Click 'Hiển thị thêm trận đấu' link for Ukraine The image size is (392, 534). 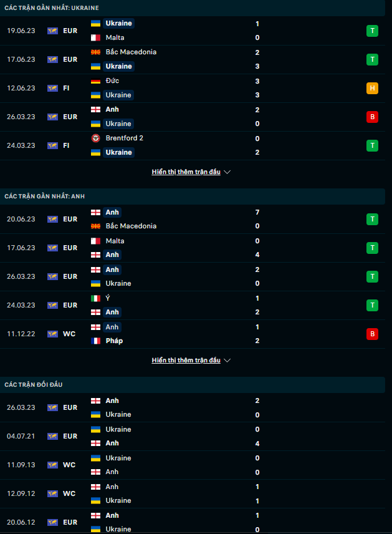pyautogui.click(x=186, y=172)
